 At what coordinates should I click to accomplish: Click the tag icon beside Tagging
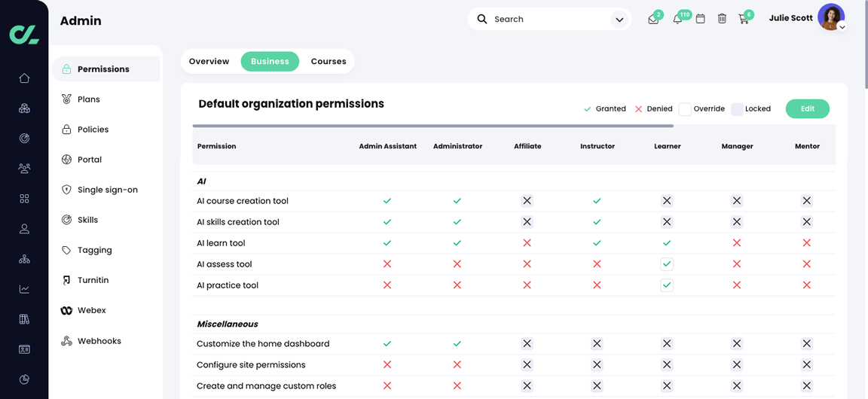(x=66, y=250)
